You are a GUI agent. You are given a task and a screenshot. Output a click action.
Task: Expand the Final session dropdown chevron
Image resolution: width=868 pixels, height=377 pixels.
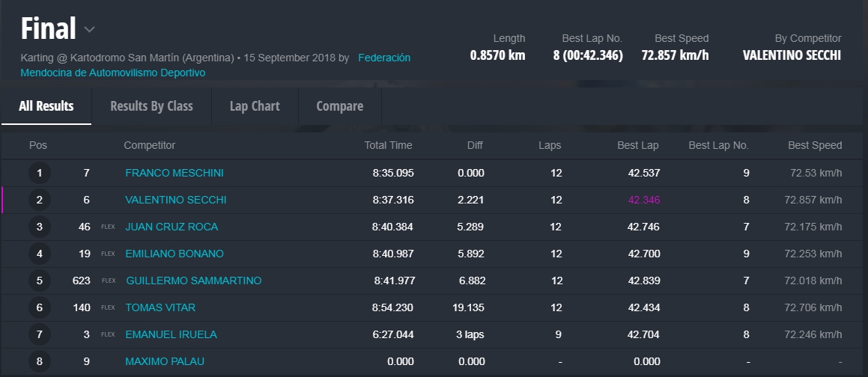(89, 30)
